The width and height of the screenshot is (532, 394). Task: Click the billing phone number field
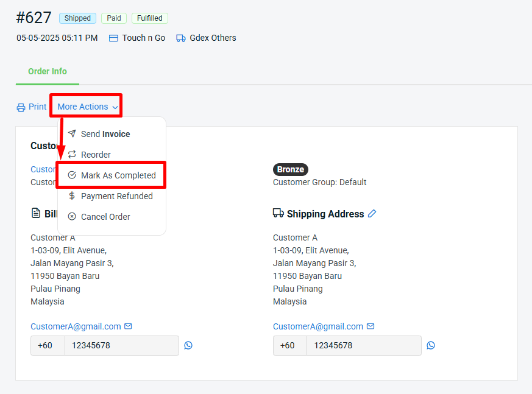pos(121,345)
